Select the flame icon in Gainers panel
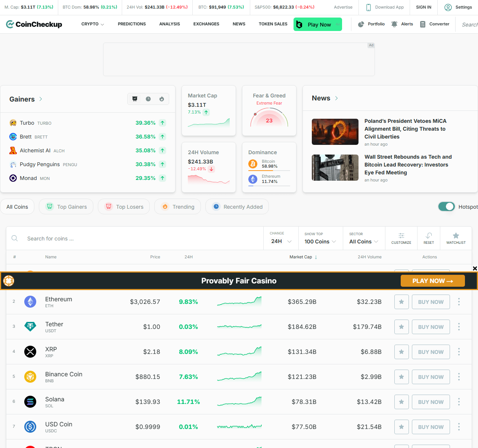This screenshot has height=448, width=478. [x=162, y=99]
